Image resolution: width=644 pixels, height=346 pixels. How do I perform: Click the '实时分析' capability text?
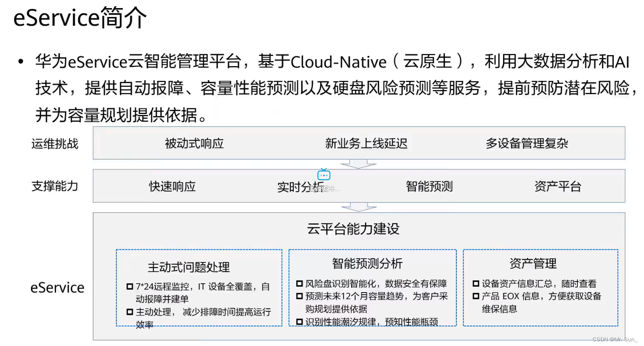pyautogui.click(x=301, y=187)
